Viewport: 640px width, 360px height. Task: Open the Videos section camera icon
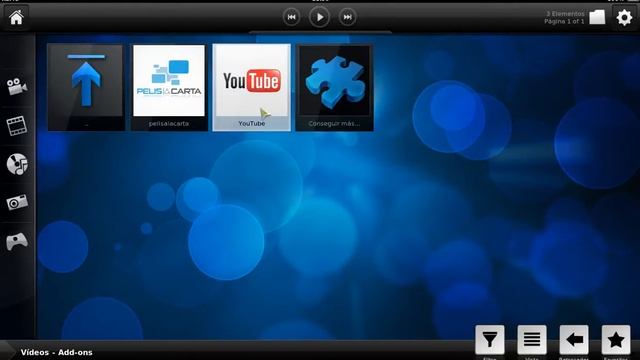(17, 87)
